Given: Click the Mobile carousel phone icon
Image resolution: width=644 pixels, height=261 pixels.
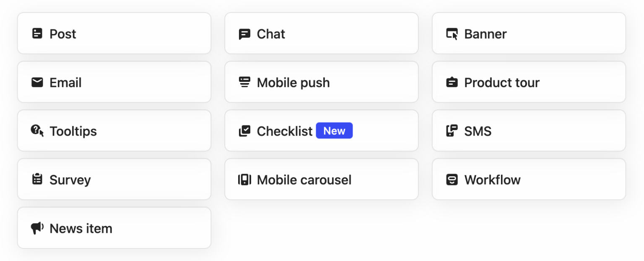Looking at the screenshot, I should click(x=244, y=179).
